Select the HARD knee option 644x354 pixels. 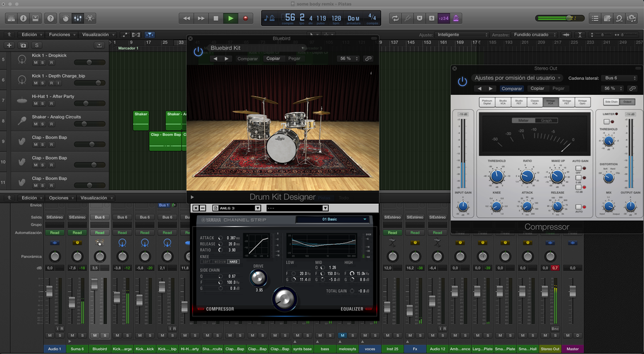(233, 262)
